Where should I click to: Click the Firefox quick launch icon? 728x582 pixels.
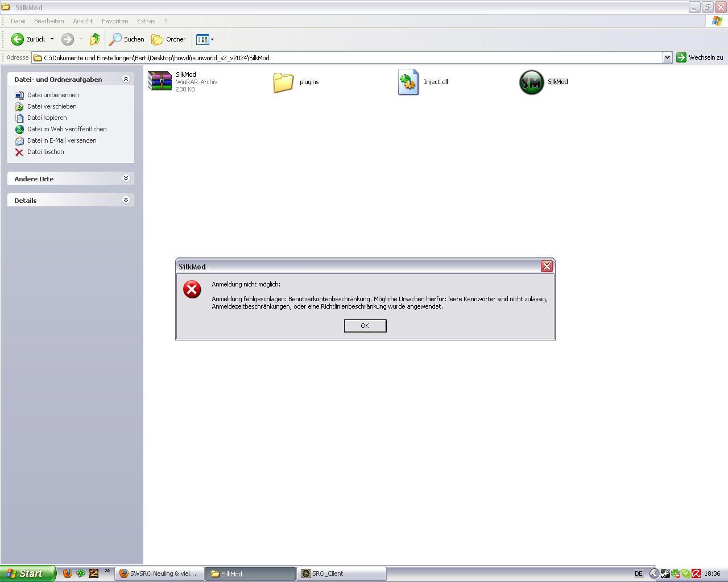[x=67, y=573]
